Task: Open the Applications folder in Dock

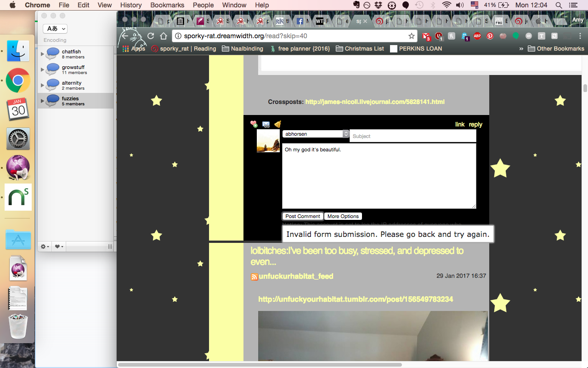Action: (x=18, y=239)
